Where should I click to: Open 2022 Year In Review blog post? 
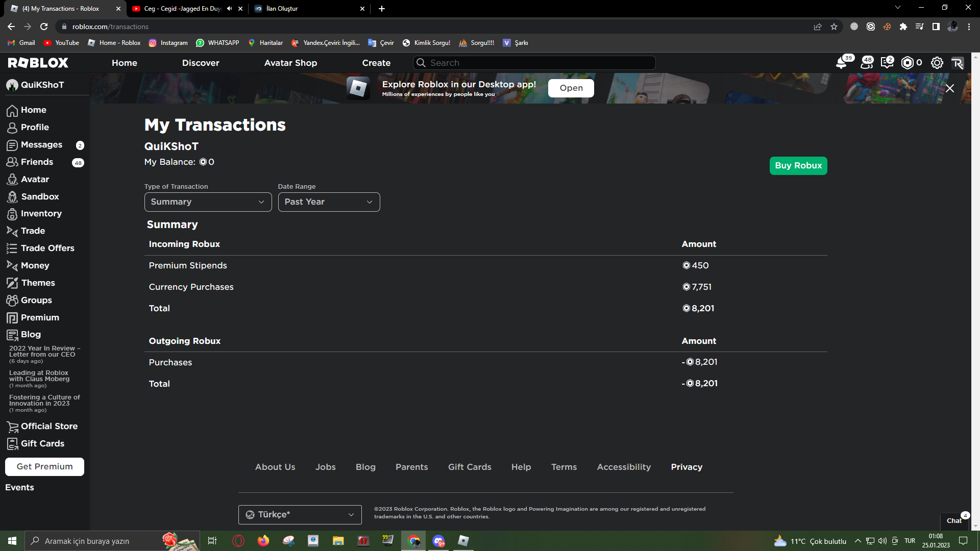pos(44,355)
